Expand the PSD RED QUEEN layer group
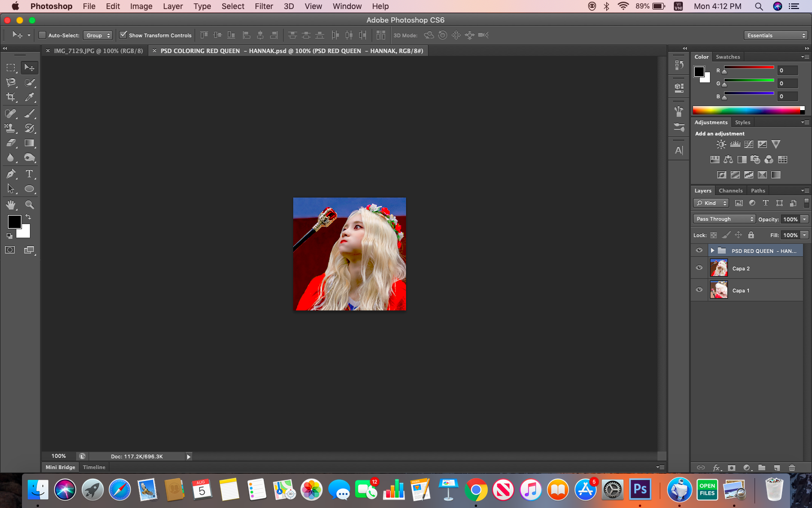Screen dimensions: 812x508 pos(713,251)
